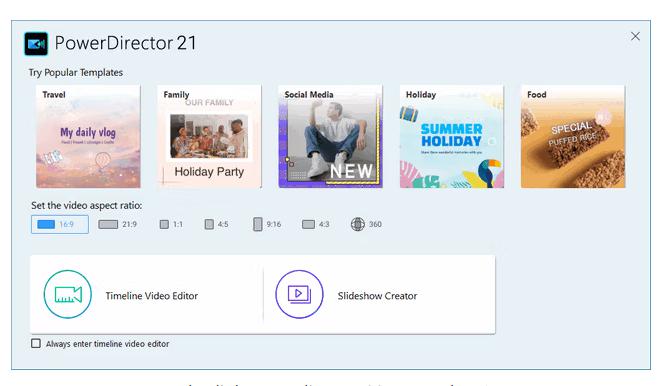Open the Travel My daily vlog template
This screenshot has height=386, width=657.
point(88,137)
